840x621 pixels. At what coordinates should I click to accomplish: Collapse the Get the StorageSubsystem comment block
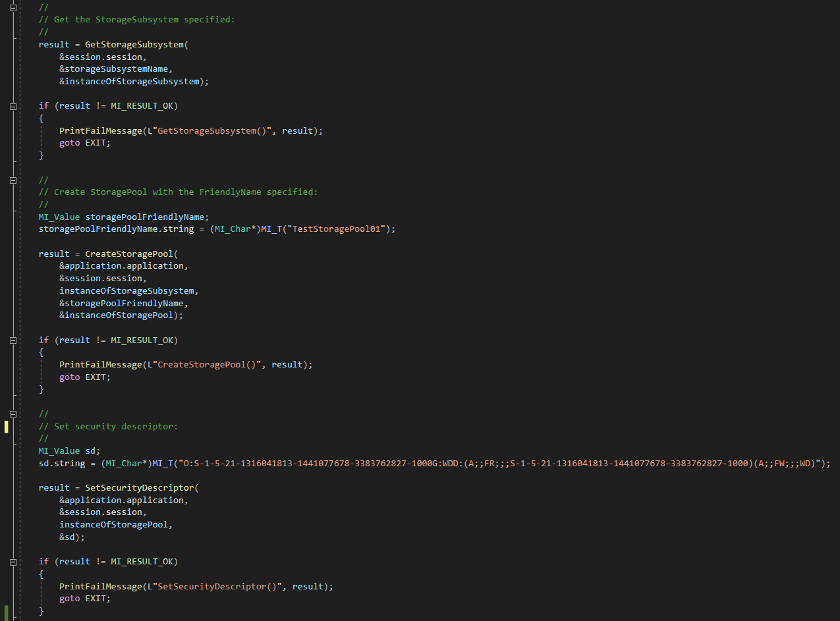(x=13, y=7)
